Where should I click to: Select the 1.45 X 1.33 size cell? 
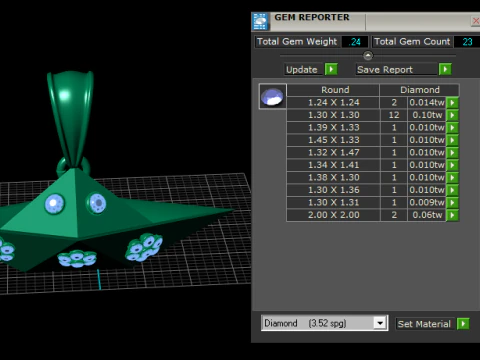[x=333, y=140]
